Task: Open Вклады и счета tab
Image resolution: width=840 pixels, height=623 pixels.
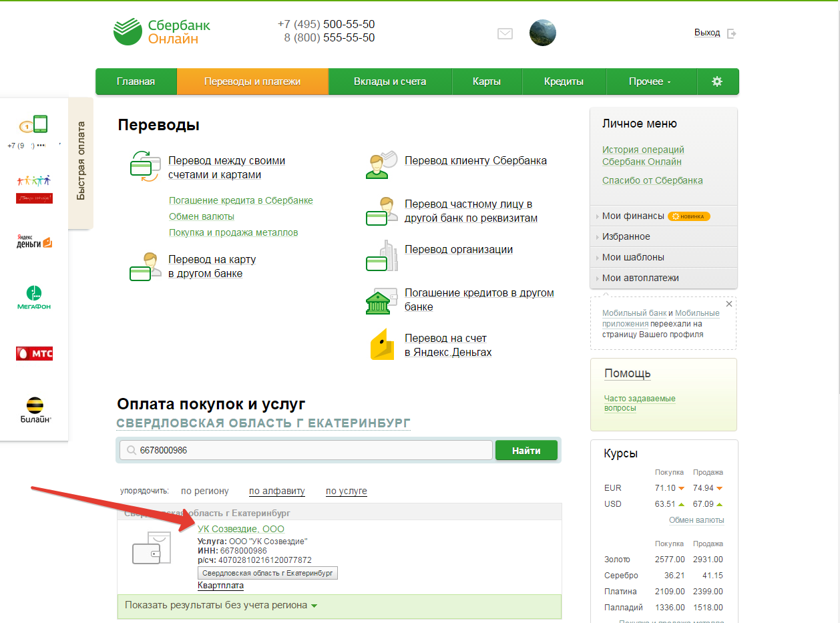Action: pyautogui.click(x=390, y=81)
